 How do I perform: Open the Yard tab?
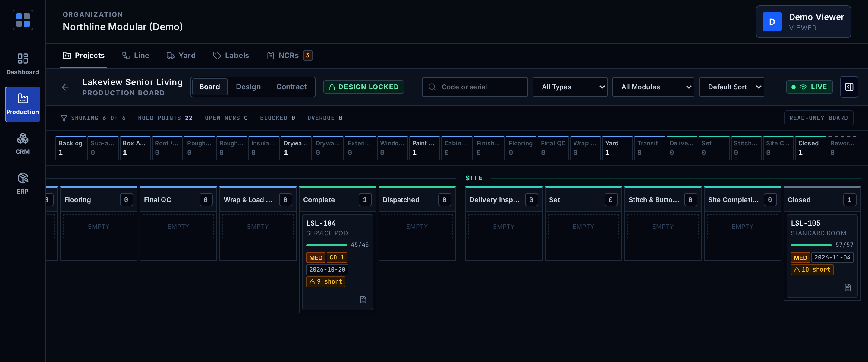[x=181, y=55]
